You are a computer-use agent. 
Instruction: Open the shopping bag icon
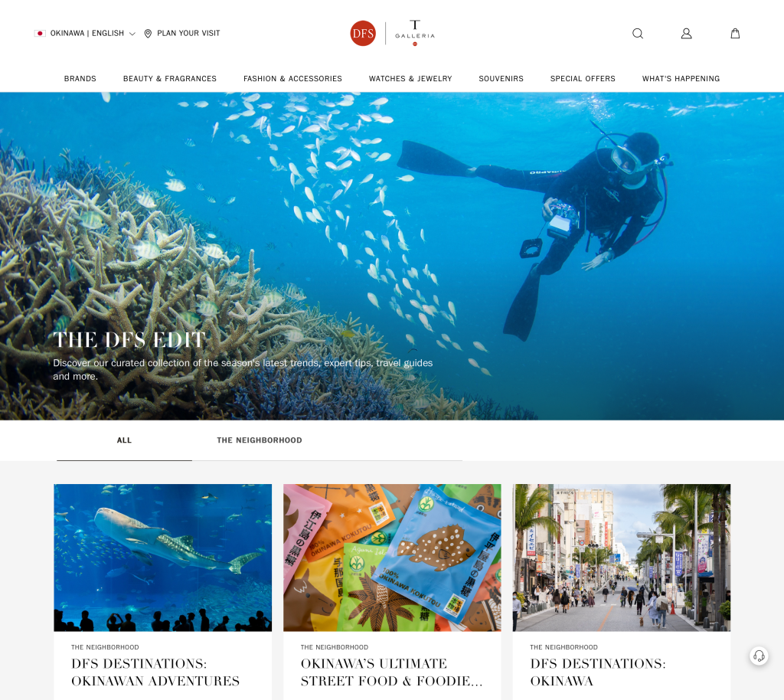tap(735, 34)
